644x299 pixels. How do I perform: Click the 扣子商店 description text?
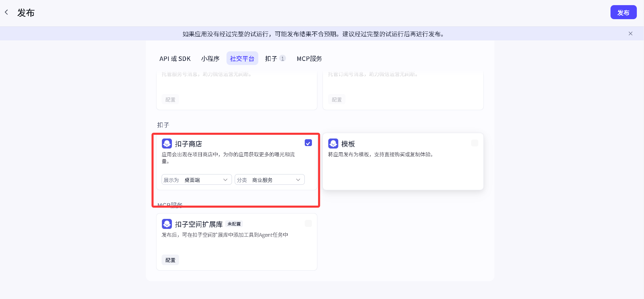(x=228, y=158)
